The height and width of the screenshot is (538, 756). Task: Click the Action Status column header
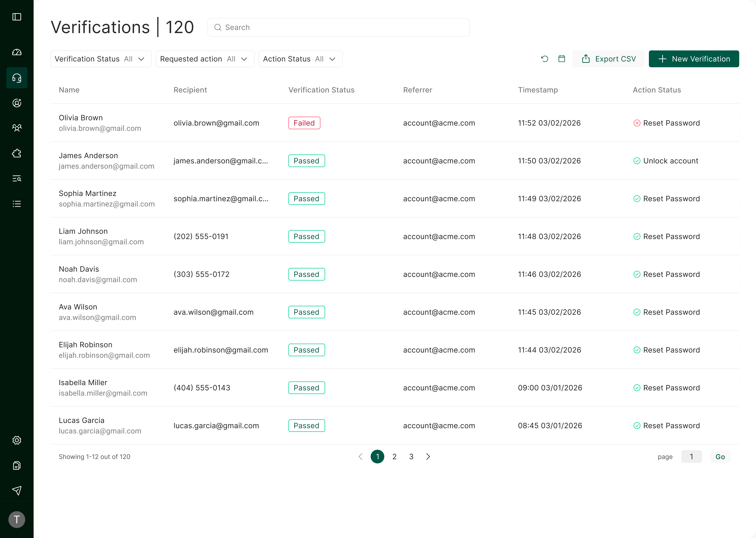coord(657,90)
